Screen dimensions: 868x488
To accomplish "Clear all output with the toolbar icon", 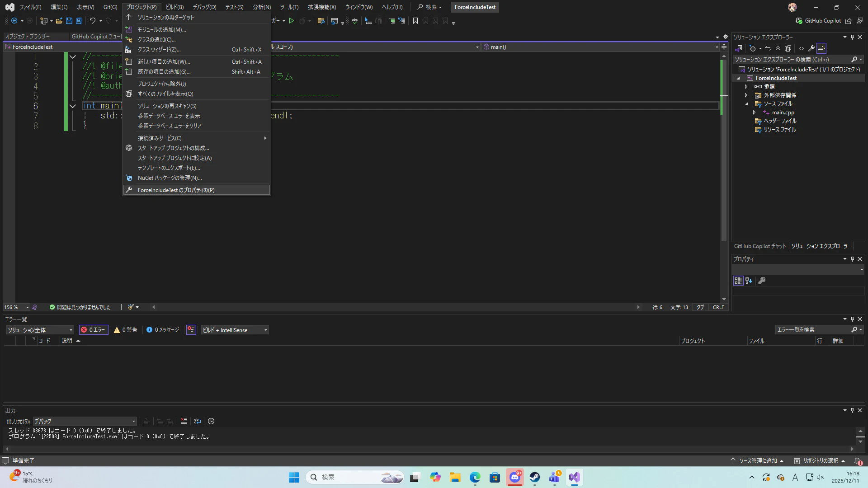I will point(184,421).
